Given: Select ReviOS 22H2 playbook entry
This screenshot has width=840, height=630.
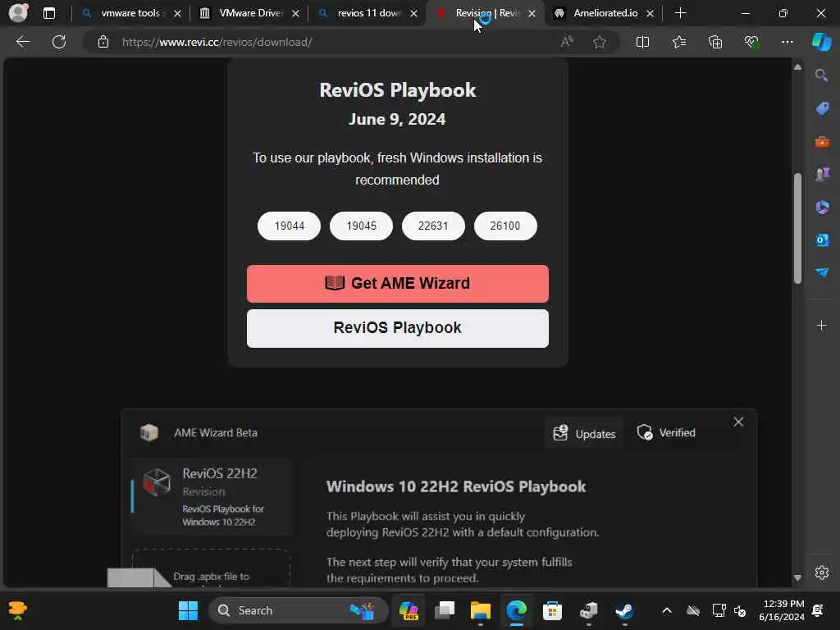Looking at the screenshot, I should coord(212,496).
